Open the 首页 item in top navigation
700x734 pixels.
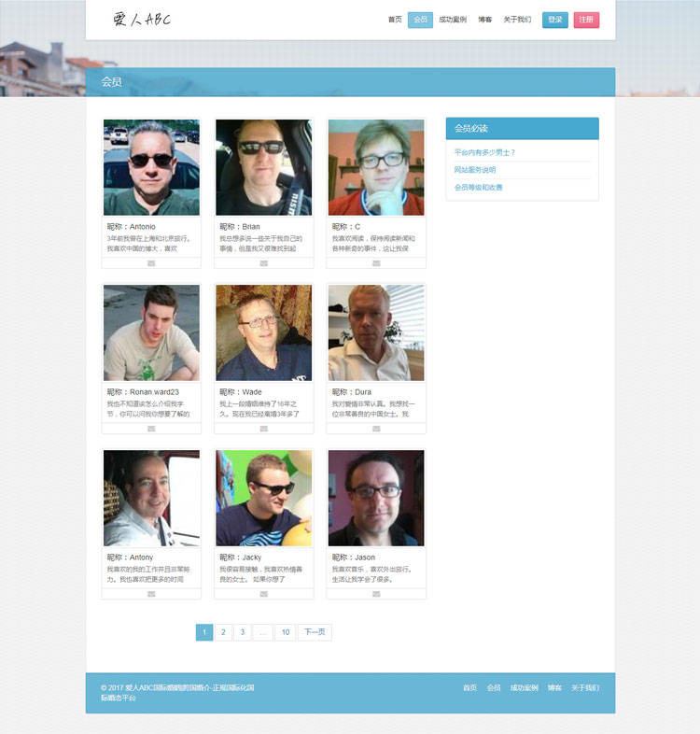pyautogui.click(x=395, y=20)
